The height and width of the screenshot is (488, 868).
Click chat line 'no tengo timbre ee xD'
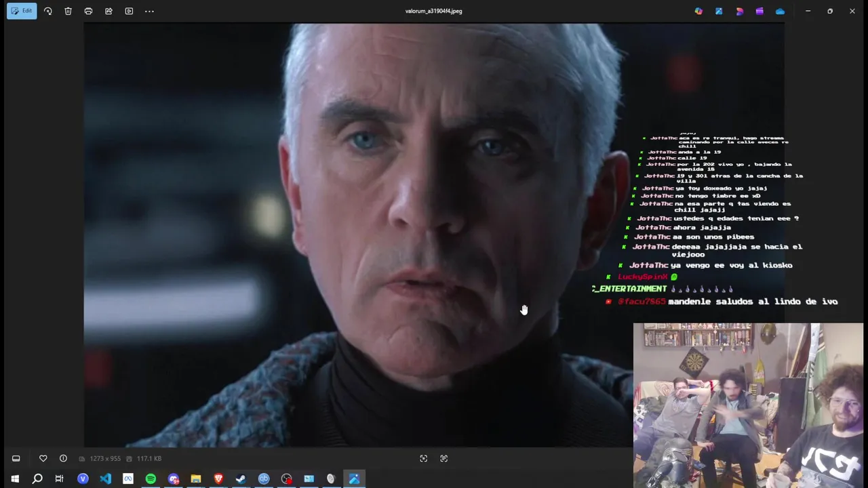717,196
